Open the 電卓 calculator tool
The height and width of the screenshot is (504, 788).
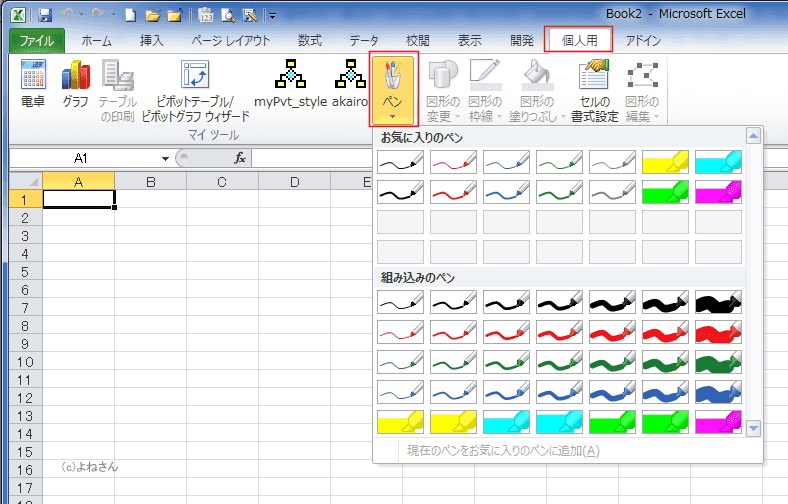33,84
